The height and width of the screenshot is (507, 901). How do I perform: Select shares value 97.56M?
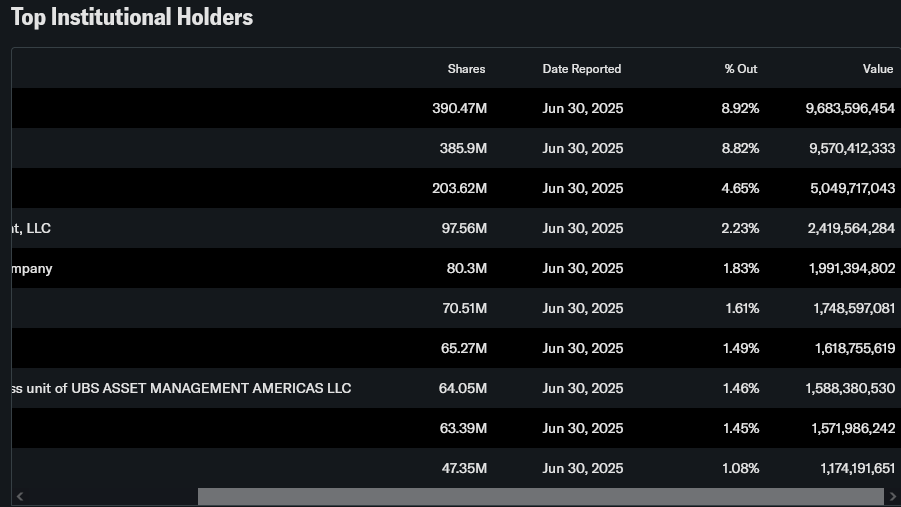(464, 228)
